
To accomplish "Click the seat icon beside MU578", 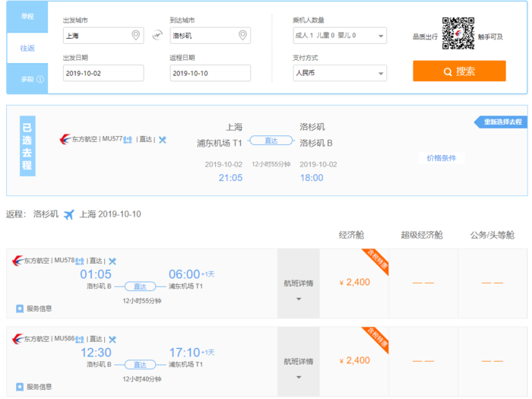I will point(79,261).
